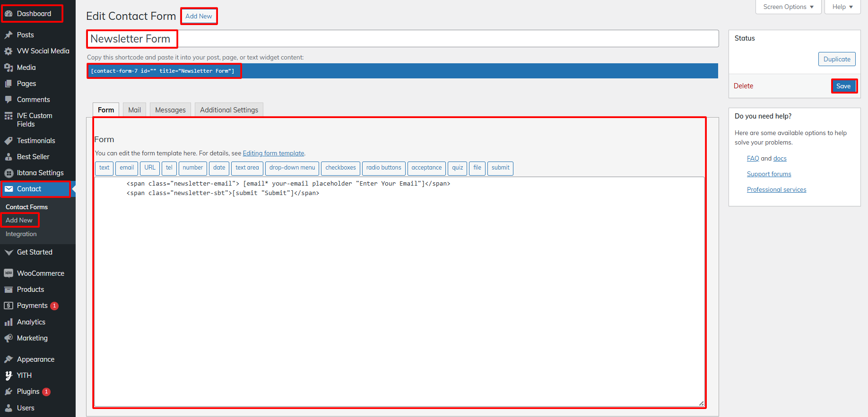Click the Posts pushpin icon
The image size is (868, 417).
click(x=9, y=35)
